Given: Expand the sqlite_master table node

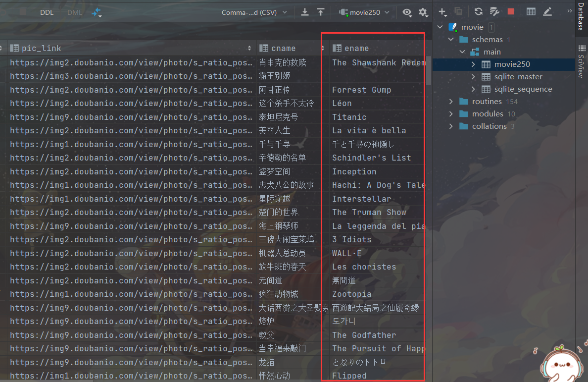Looking at the screenshot, I should [x=473, y=77].
